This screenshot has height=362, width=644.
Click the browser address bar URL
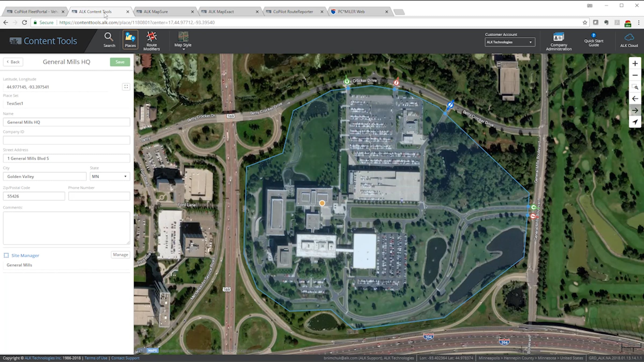pyautogui.click(x=137, y=23)
